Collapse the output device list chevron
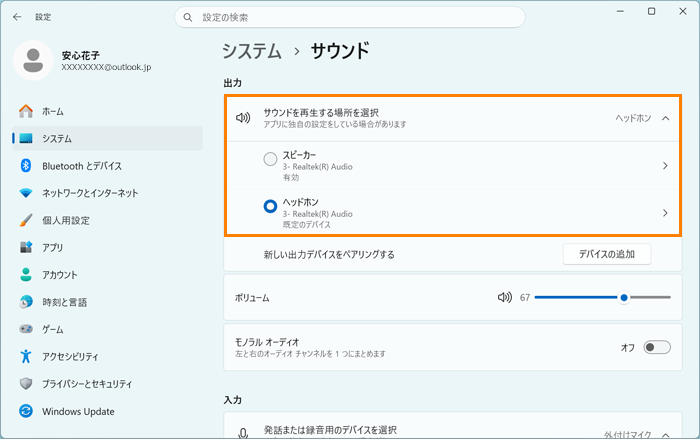The image size is (700, 439). [x=666, y=118]
